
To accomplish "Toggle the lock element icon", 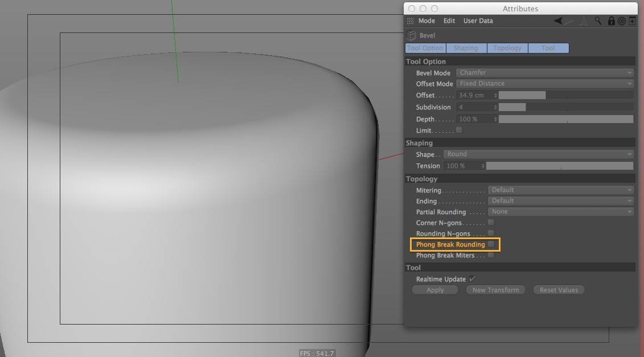I will tap(611, 21).
